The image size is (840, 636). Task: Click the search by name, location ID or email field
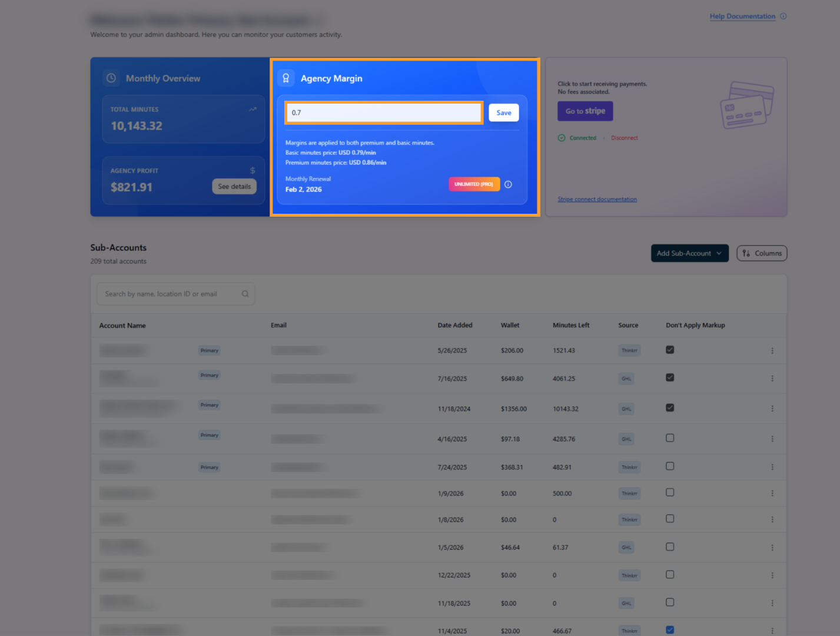pyautogui.click(x=175, y=294)
